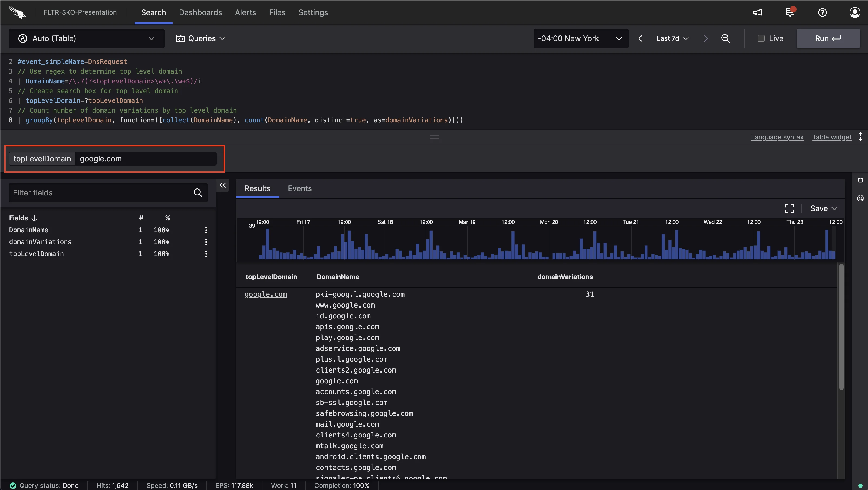Image resolution: width=868 pixels, height=490 pixels.
Task: Go to the previous time interval arrow
Action: click(640, 38)
